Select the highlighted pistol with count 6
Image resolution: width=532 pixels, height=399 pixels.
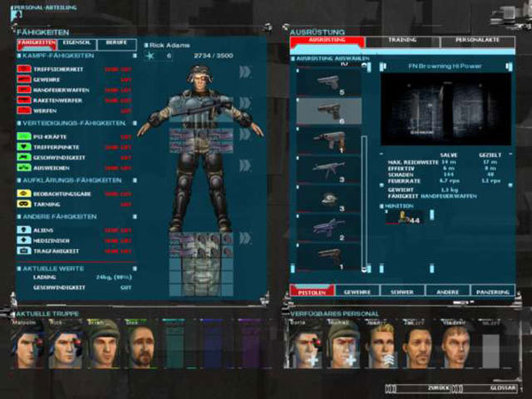point(328,112)
